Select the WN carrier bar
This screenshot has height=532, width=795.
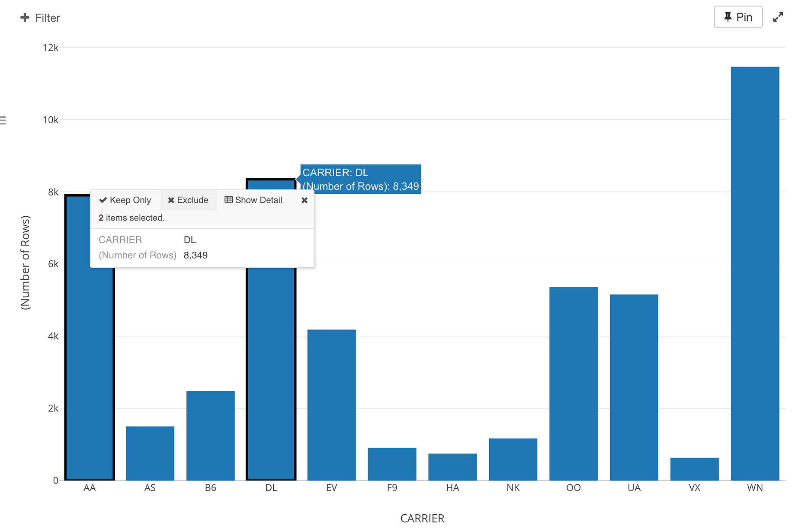pos(755,273)
